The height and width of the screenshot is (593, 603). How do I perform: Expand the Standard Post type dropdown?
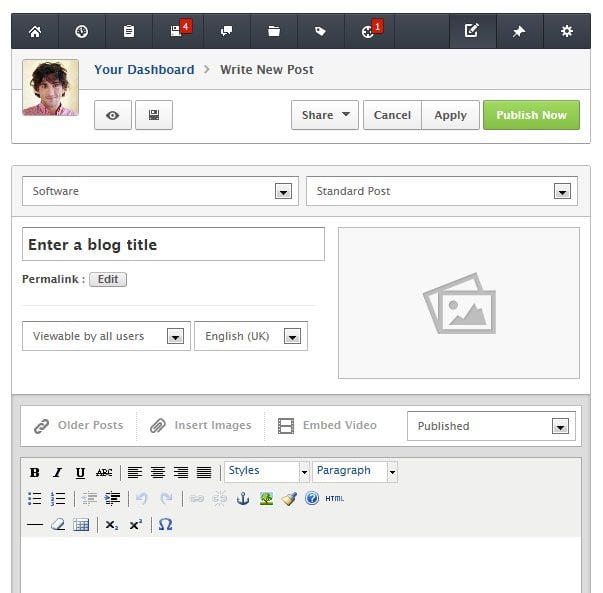[x=441, y=191]
